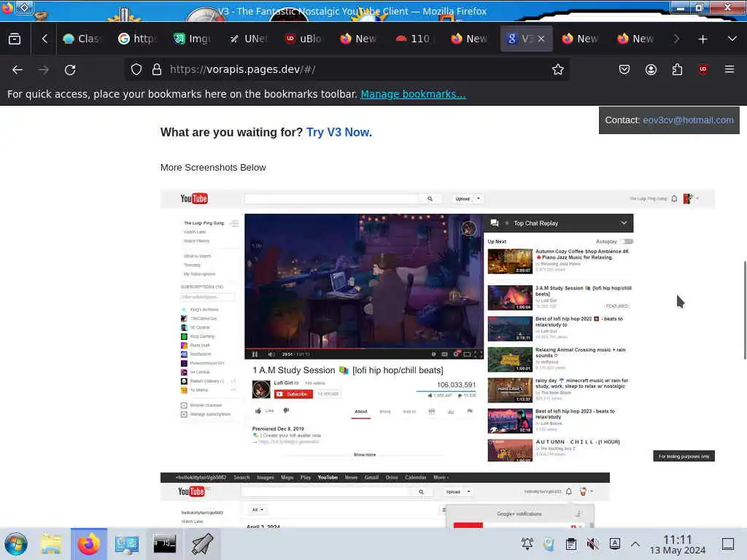747x560 pixels.
Task: Open Firefox View from the tab bar
Action: click(15, 39)
